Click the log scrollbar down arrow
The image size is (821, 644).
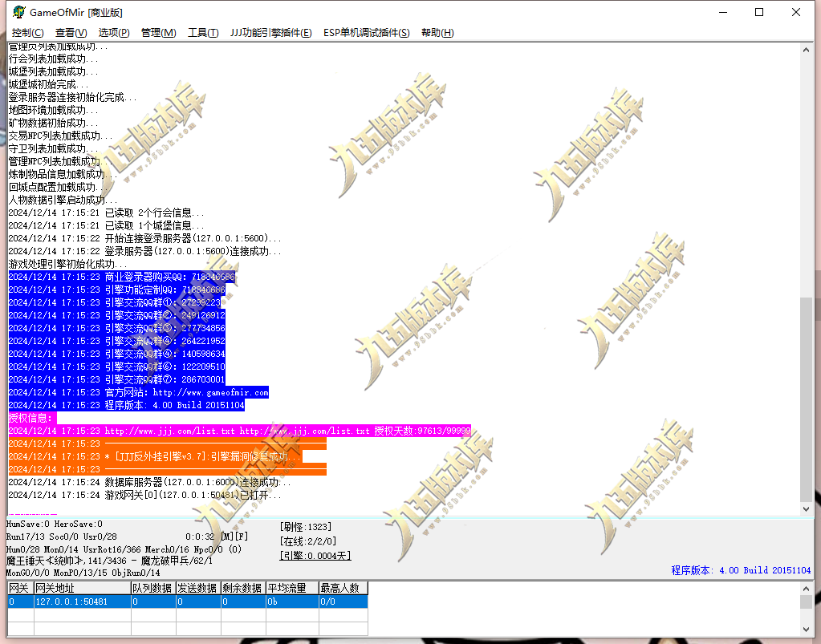click(806, 508)
